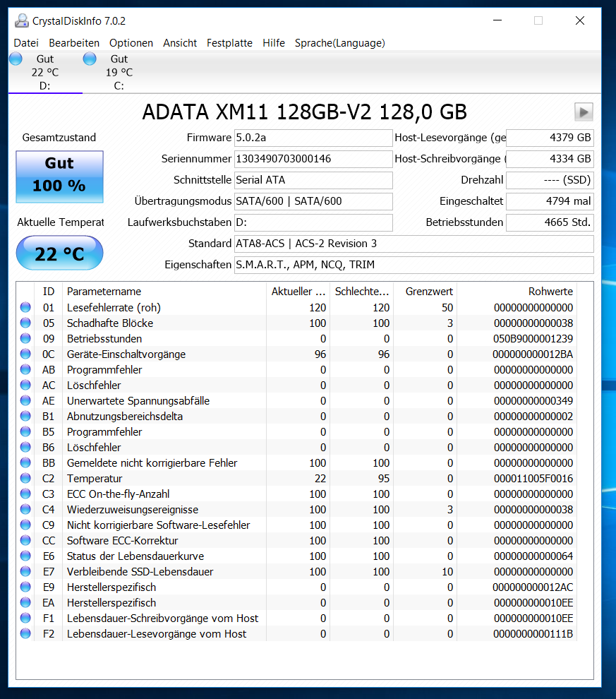
Task: Click the Eigenschaften S.M.A.R.T. field
Action: click(x=413, y=265)
